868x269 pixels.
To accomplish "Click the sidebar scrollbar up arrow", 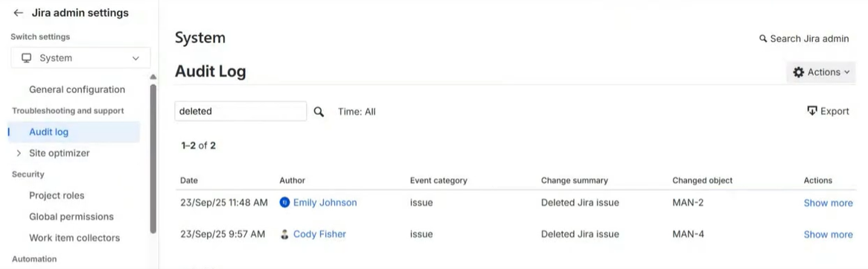I will (x=153, y=77).
